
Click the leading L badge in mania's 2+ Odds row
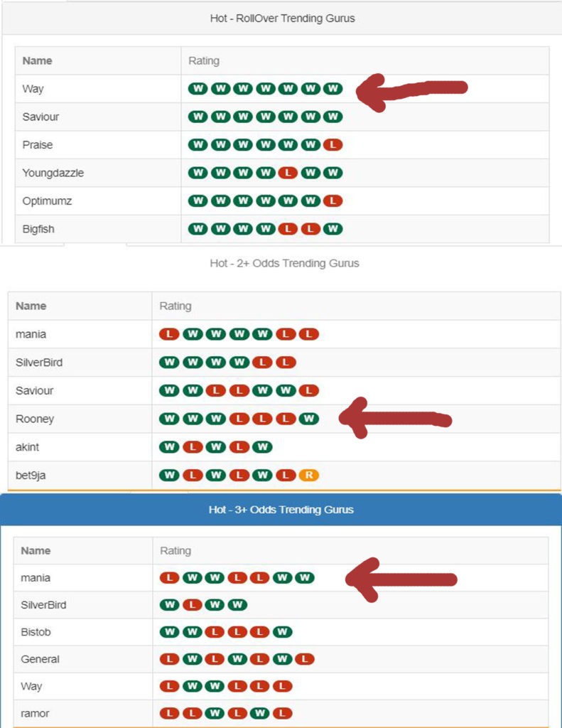pos(169,334)
